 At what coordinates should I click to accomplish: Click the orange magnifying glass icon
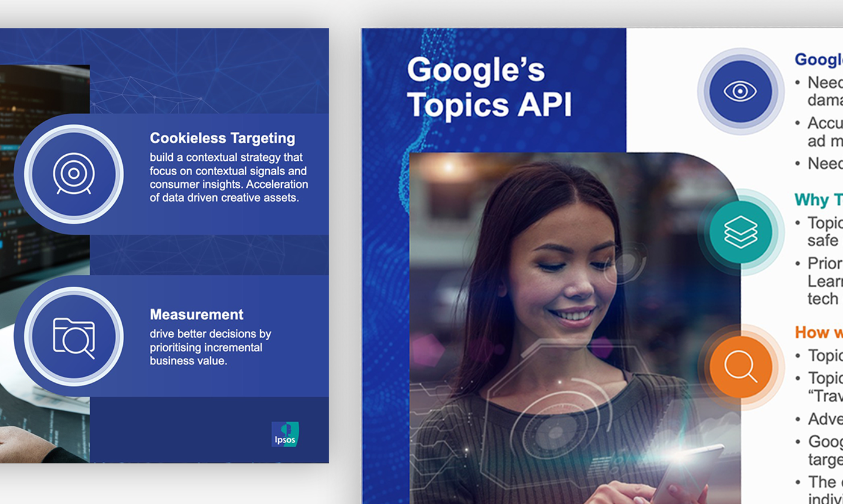741,367
